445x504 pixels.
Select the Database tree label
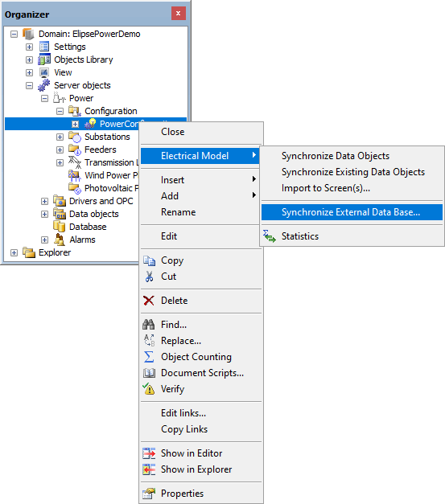point(88,227)
